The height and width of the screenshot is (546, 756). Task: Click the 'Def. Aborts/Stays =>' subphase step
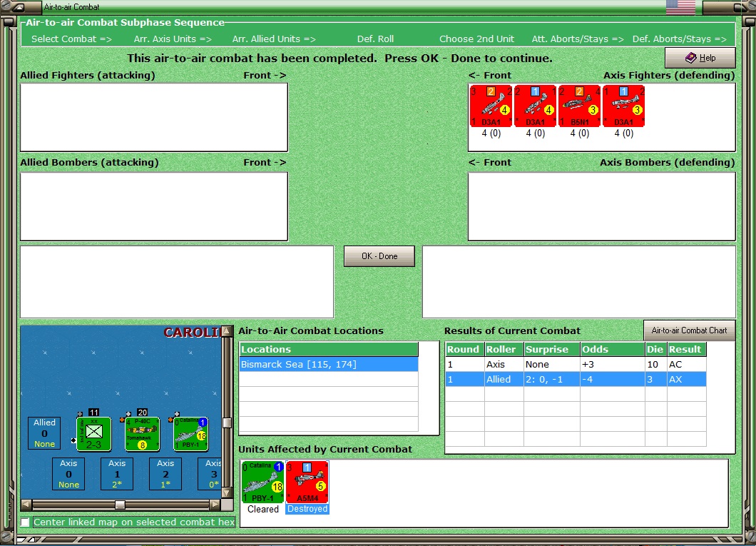[680, 39]
